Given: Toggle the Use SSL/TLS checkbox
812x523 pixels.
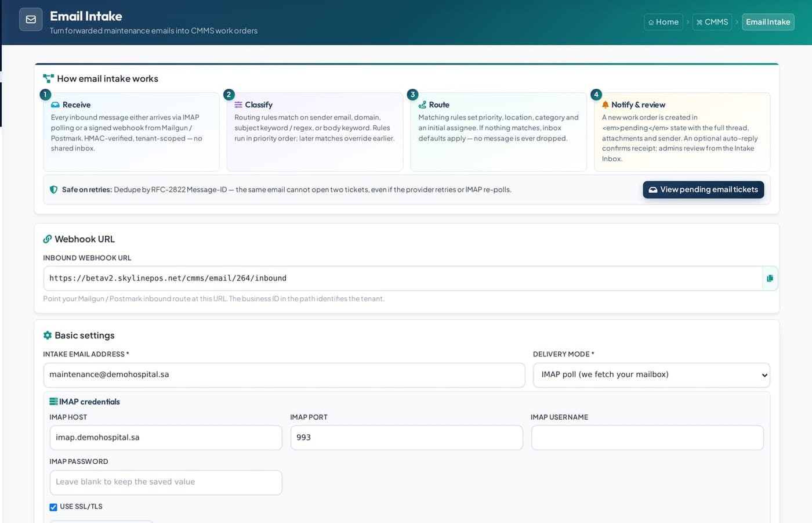Looking at the screenshot, I should (53, 507).
